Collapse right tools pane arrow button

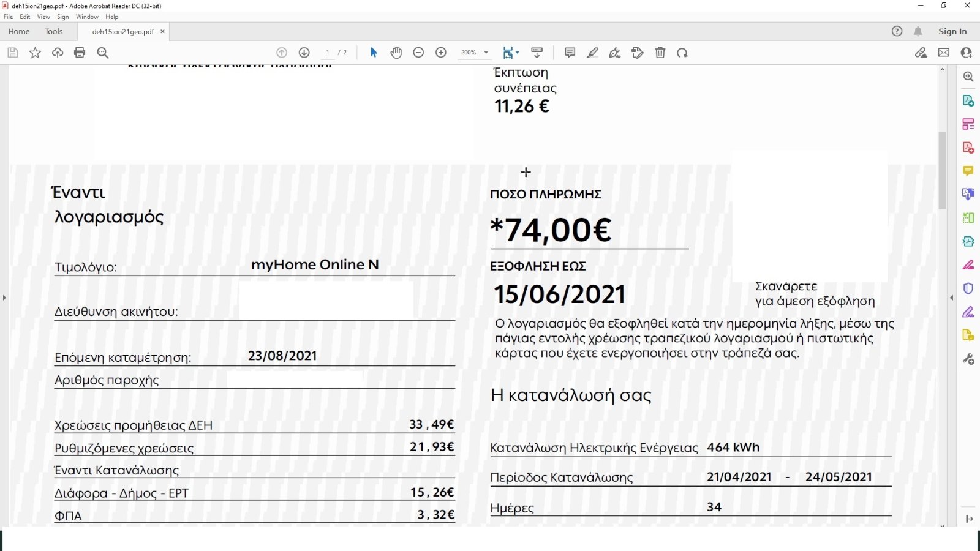click(x=969, y=519)
